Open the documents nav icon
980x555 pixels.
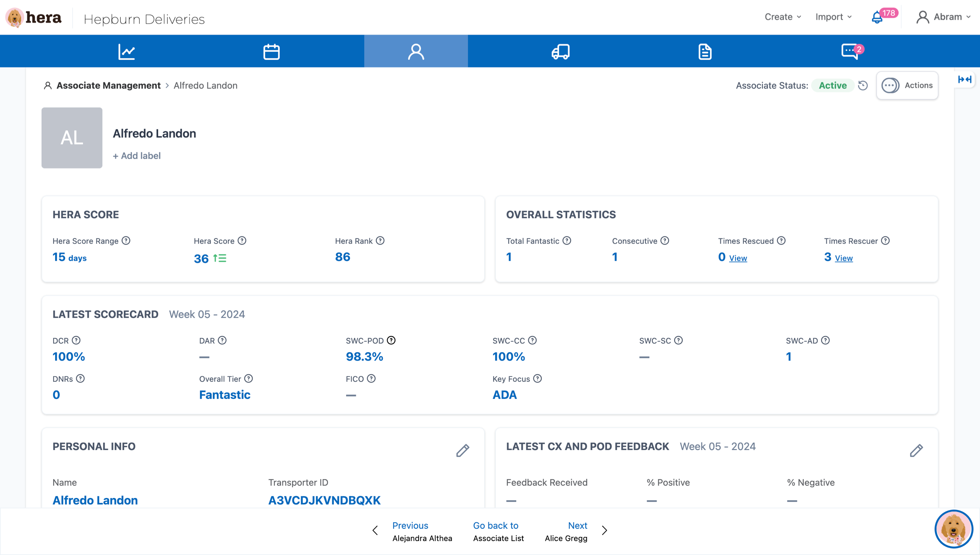[705, 51]
